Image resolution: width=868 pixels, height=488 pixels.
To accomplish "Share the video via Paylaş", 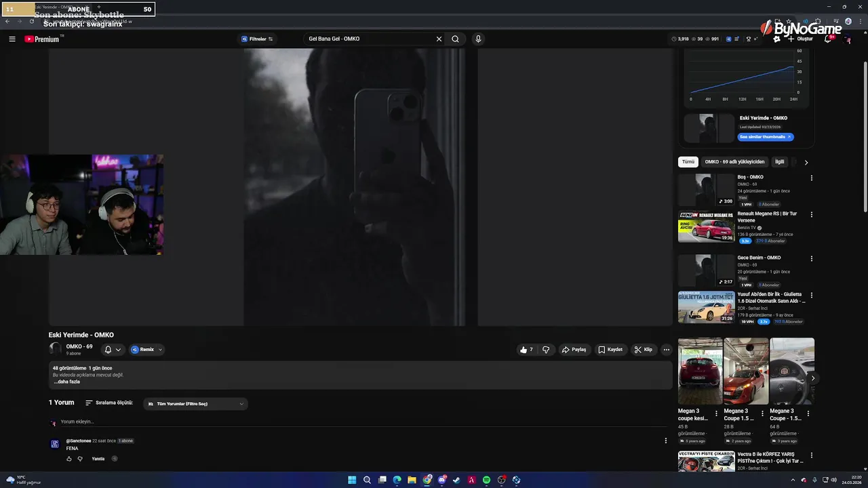I will pos(574,350).
